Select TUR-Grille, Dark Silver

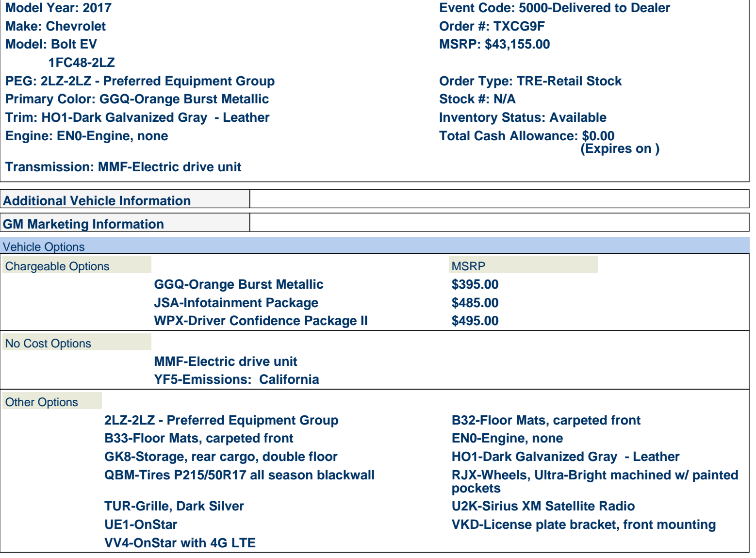[174, 506]
